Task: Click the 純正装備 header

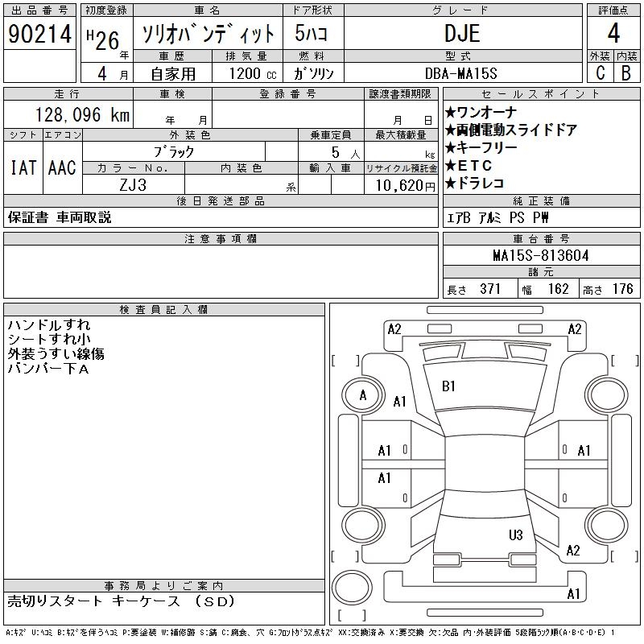Action: (541, 200)
